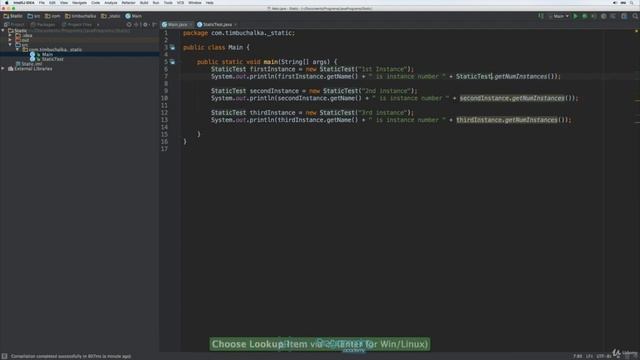
Task: Click the inspection status indicator above scrollbar
Action: coord(636,31)
